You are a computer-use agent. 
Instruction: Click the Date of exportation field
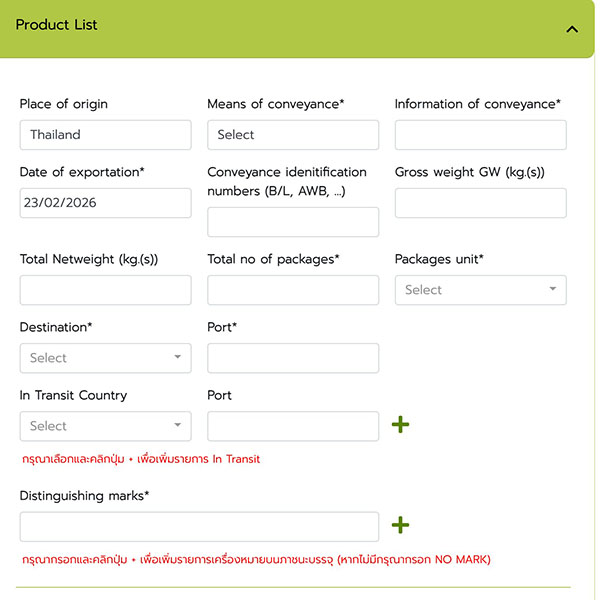pyautogui.click(x=105, y=203)
